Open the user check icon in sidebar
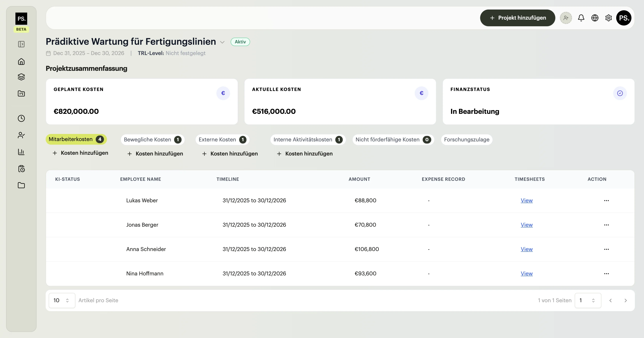Viewport: 644px width, 338px height. tap(21, 135)
